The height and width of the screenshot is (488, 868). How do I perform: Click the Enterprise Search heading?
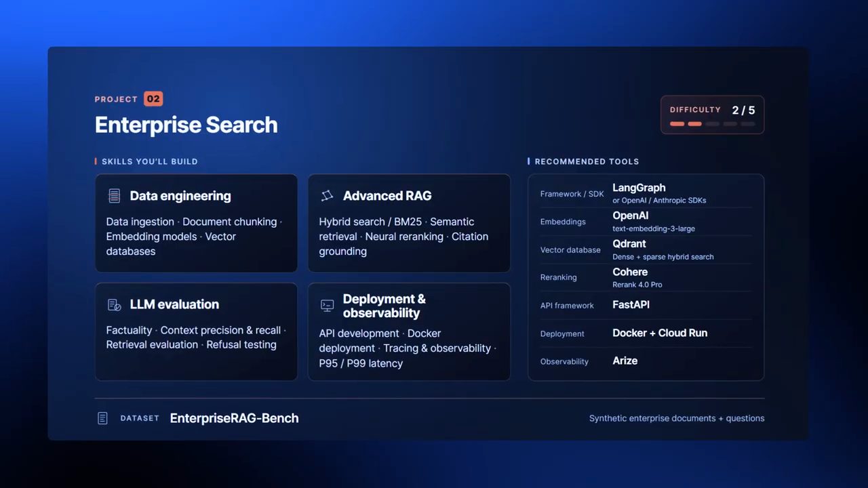pyautogui.click(x=186, y=125)
